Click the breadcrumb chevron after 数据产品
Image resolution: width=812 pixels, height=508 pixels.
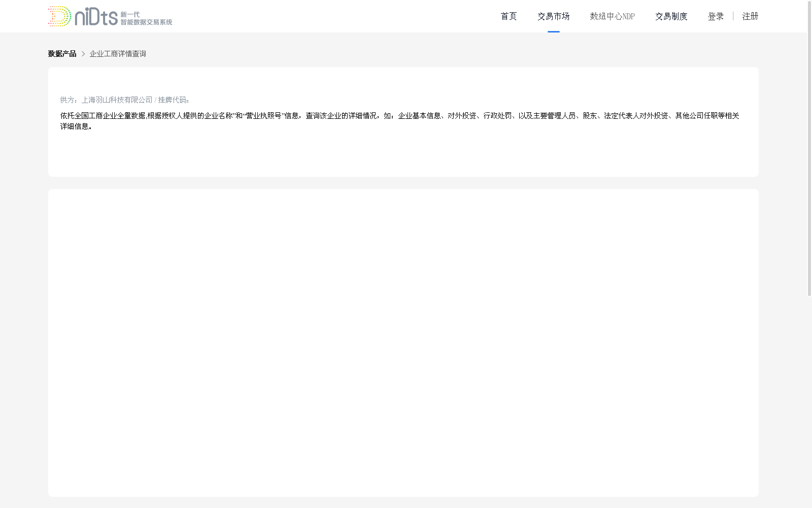(83, 54)
